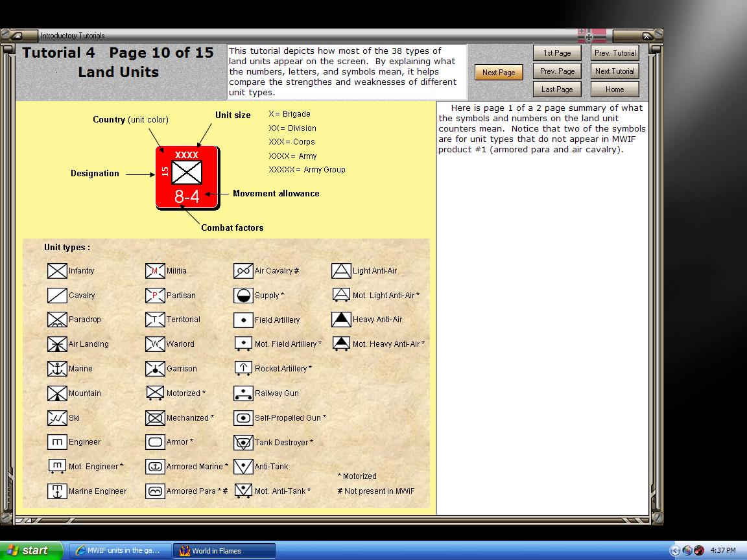Click the Marine Engineer unit symbol
Screen dimensions: 747x560
pyautogui.click(x=57, y=491)
